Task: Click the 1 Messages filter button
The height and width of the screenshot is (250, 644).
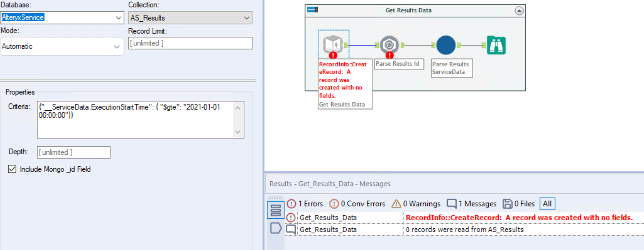Action: tap(451, 204)
